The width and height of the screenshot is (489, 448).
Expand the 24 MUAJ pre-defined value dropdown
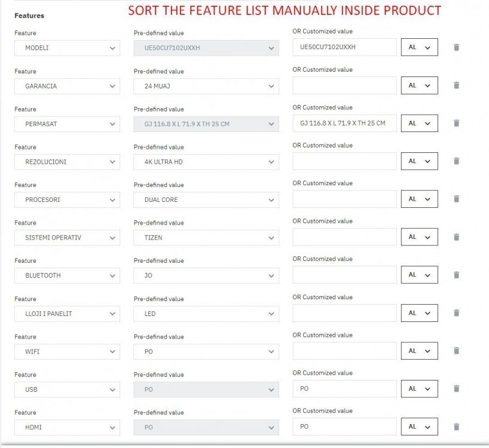206,86
